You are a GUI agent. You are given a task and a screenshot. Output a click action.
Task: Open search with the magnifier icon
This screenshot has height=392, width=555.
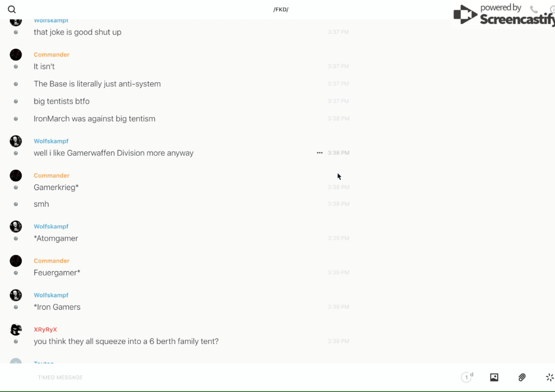12,10
